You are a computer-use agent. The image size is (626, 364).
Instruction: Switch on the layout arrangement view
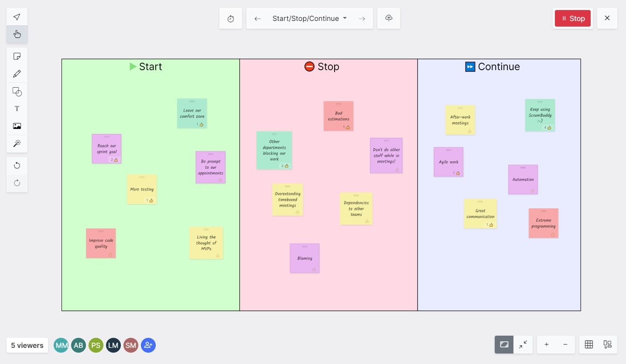point(607,344)
